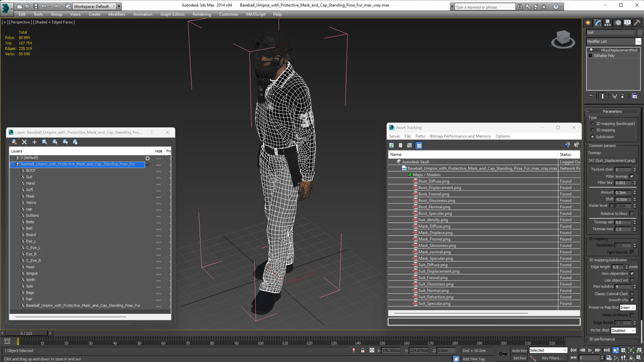Enable the Relative to bbox checkbox
The width and height of the screenshot is (644, 362).
click(x=632, y=213)
